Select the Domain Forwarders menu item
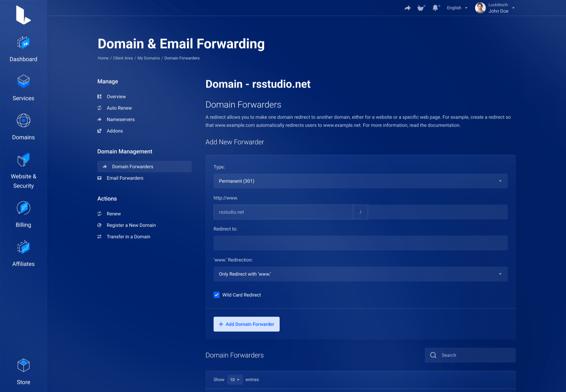Screen dimensions: 566x392 [x=145, y=167]
